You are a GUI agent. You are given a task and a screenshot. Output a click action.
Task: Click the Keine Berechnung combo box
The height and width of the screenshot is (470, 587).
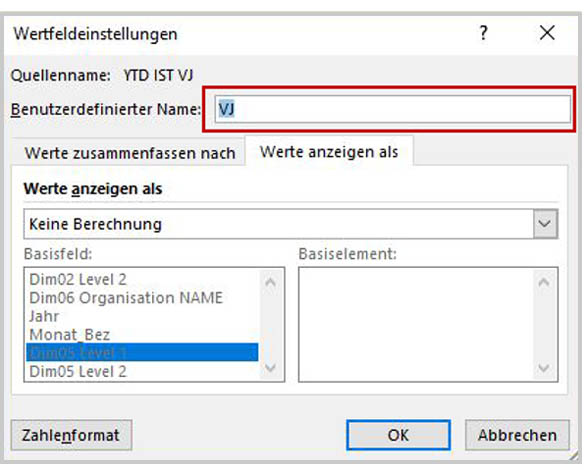(x=291, y=224)
